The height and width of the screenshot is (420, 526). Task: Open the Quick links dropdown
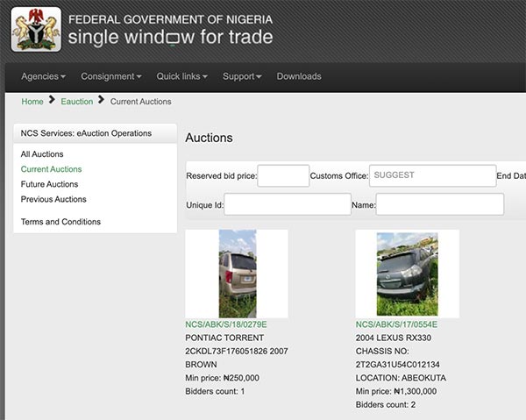181,76
